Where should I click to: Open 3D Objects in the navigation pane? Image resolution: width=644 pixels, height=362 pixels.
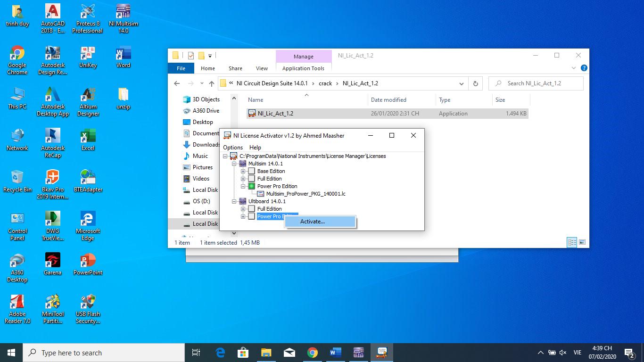pos(206,99)
